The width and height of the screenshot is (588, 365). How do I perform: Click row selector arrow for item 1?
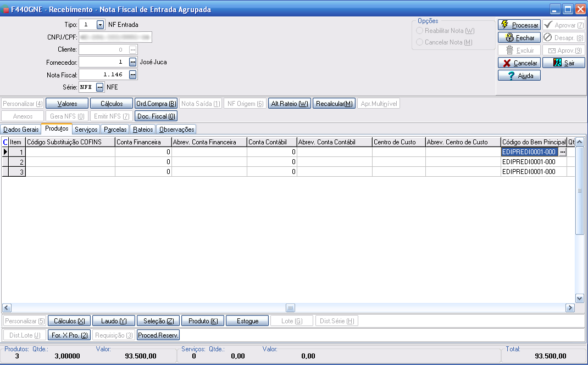[5, 152]
